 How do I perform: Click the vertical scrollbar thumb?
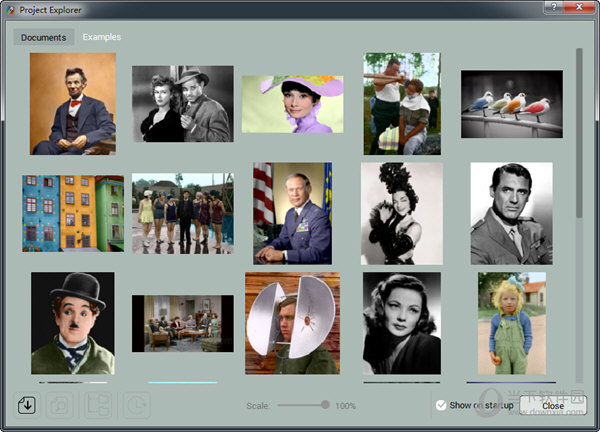pyautogui.click(x=579, y=133)
